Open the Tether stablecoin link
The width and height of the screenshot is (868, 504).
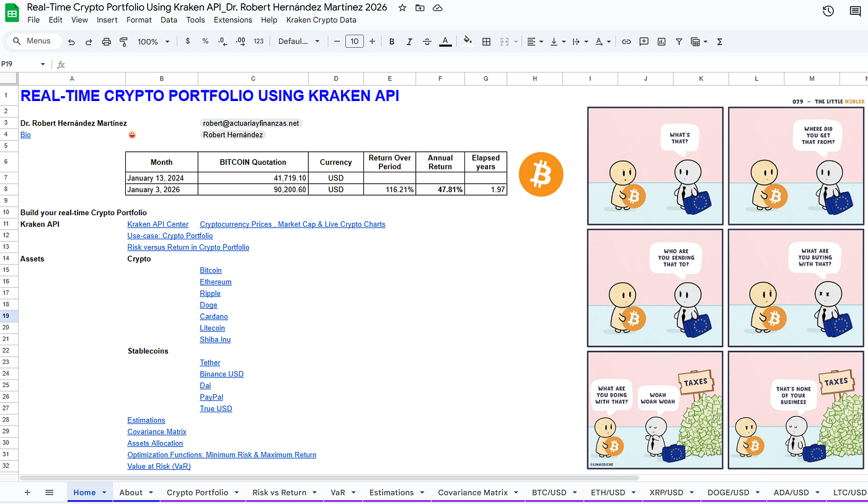click(210, 363)
